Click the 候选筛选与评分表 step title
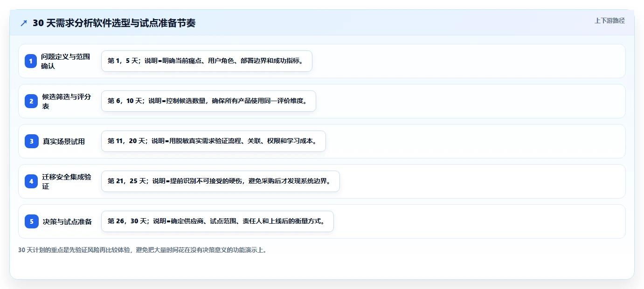Screen dimensions: 644x289 [x=66, y=101]
